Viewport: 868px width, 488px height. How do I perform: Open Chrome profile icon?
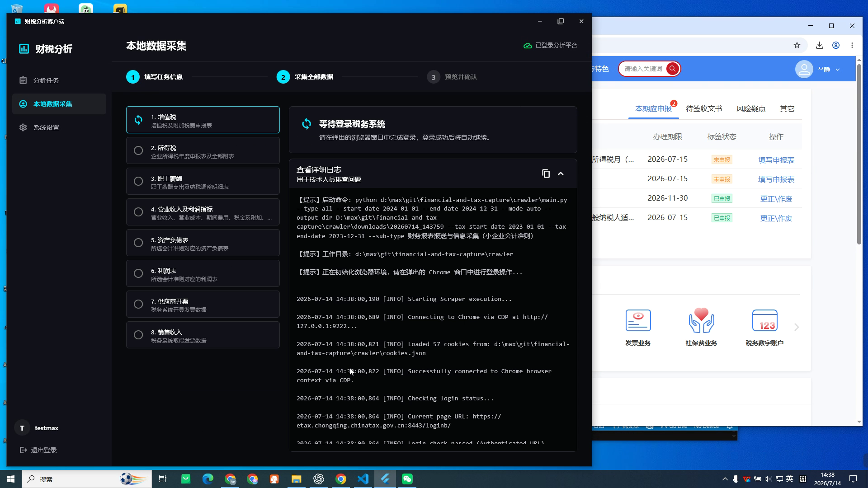836,45
